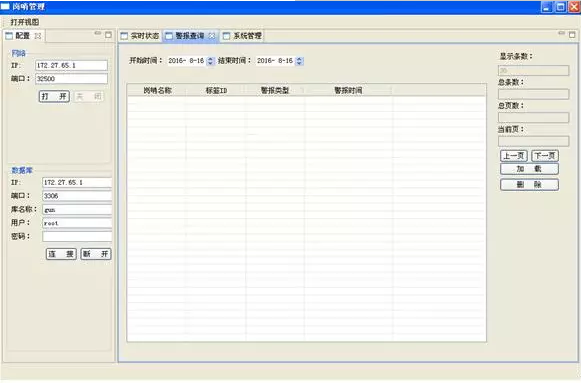Minimize the right editor area

(x=561, y=33)
